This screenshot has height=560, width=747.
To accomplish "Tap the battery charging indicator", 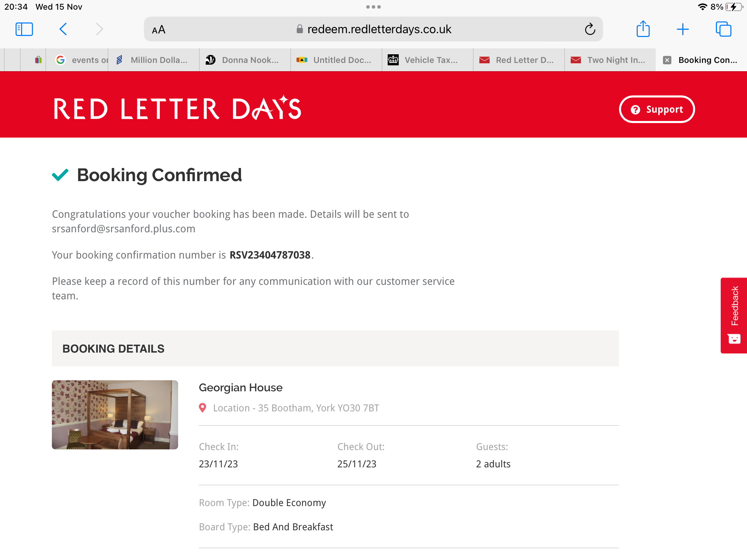I will pos(734,7).
